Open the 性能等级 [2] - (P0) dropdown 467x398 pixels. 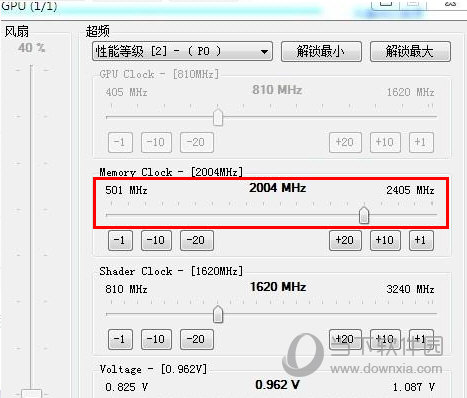coord(182,51)
